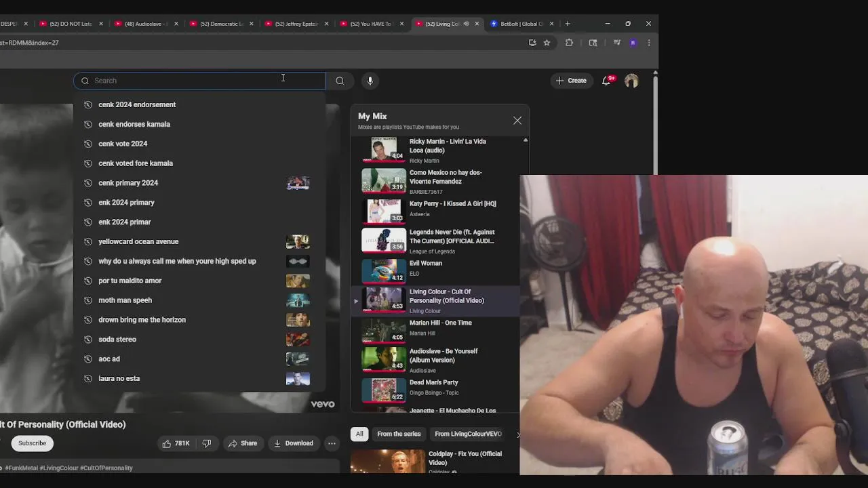Close the My Mix playlist panel
868x488 pixels.
pos(517,121)
